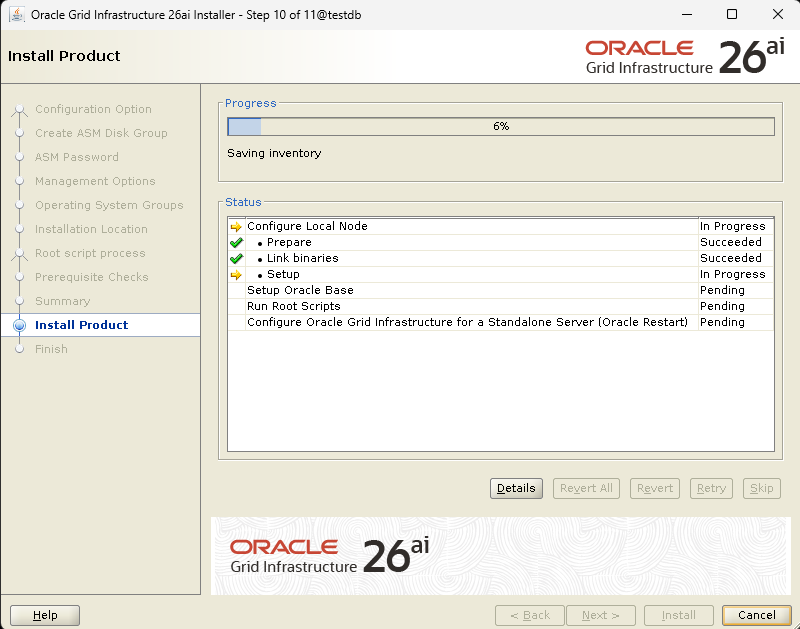This screenshot has height=629, width=800.
Task: Select Install Product step label
Action: coord(82,325)
